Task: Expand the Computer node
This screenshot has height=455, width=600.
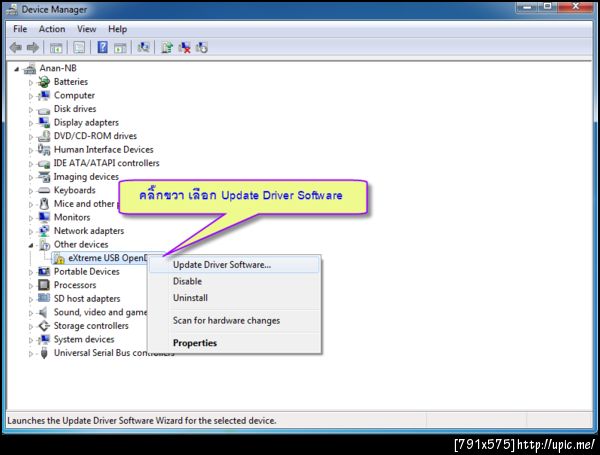Action: pyautogui.click(x=31, y=96)
